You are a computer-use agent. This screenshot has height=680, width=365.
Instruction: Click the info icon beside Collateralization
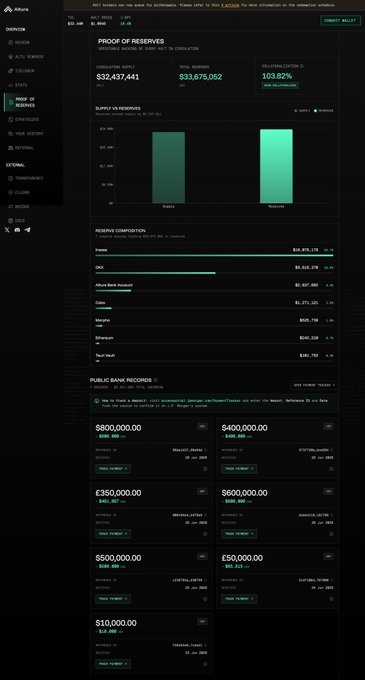[302, 66]
